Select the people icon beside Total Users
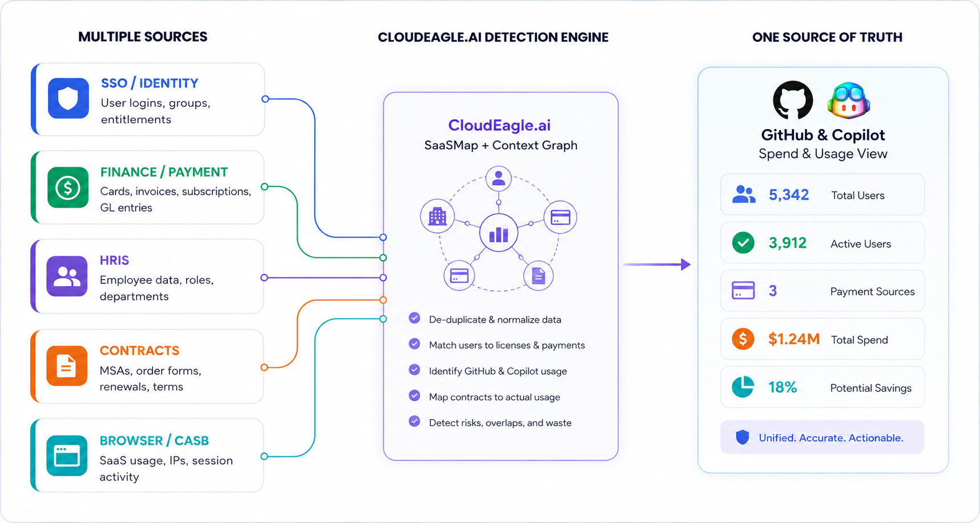Viewport: 980px width, 523px height. 744,195
